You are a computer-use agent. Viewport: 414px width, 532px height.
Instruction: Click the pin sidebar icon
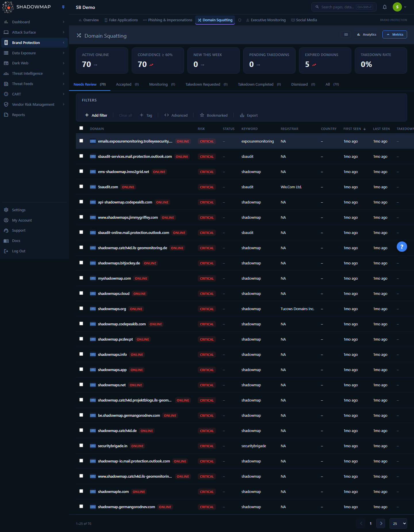pos(63,7)
